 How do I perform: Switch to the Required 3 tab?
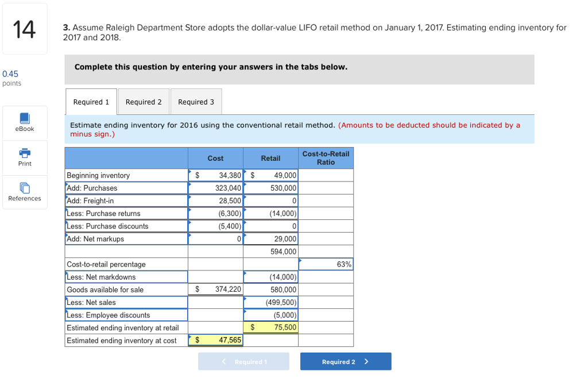tap(196, 102)
